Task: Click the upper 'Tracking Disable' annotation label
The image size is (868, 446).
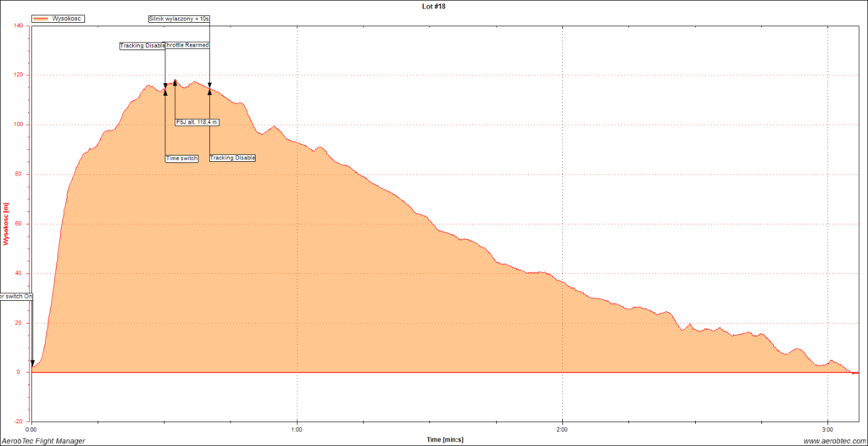Action: [142, 46]
